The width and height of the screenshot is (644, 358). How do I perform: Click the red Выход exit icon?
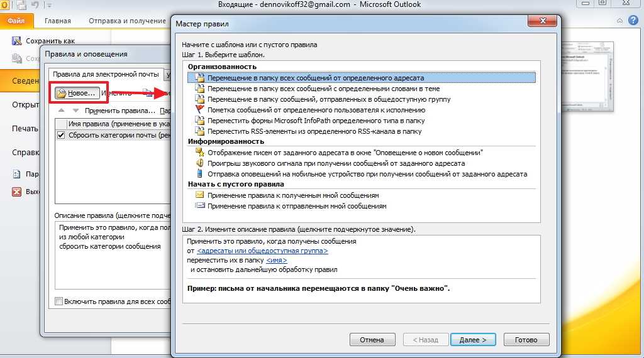(x=17, y=192)
